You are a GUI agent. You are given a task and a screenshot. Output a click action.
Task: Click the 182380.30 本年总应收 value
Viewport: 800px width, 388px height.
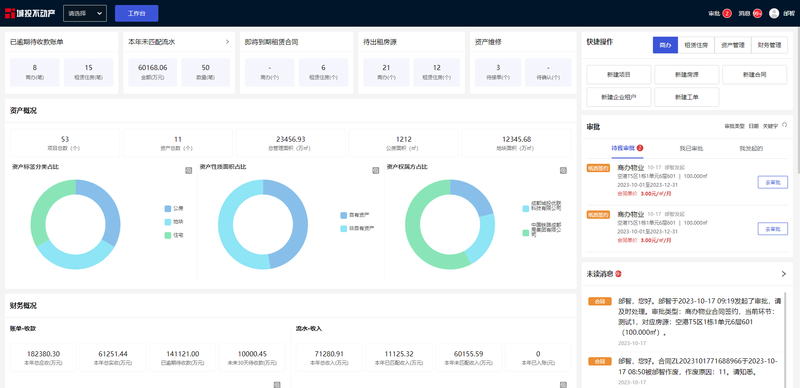[x=43, y=354]
